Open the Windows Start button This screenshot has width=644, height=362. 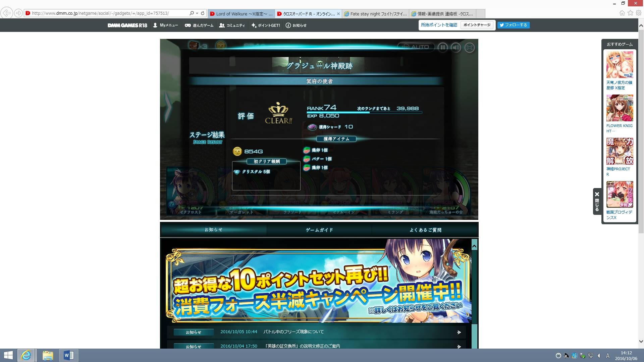tap(8, 355)
